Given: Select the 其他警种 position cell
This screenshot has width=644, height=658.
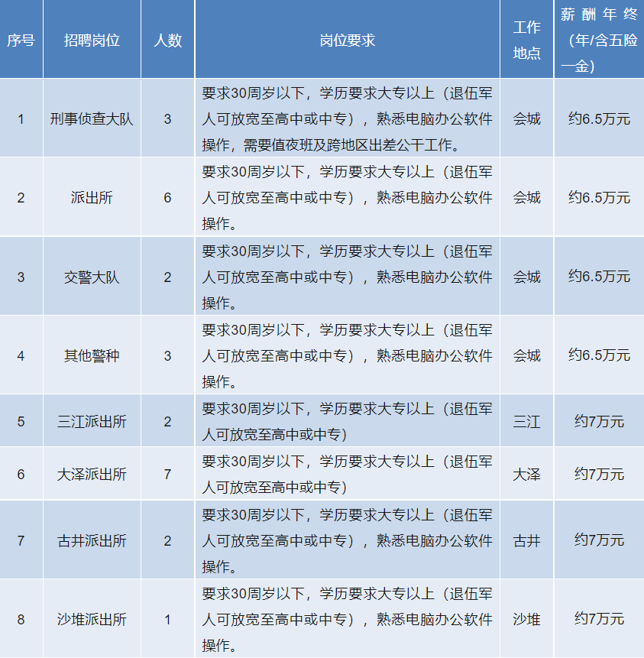Looking at the screenshot, I should tap(92, 355).
